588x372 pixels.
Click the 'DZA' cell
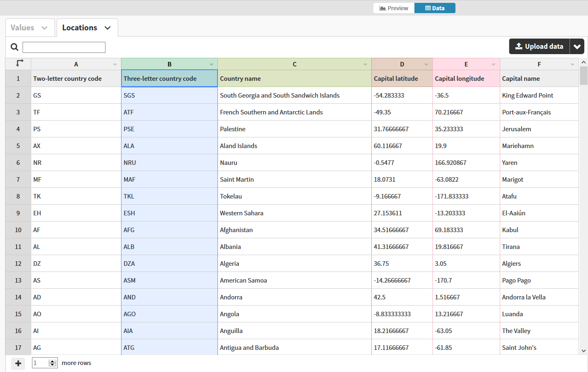pyautogui.click(x=169, y=263)
